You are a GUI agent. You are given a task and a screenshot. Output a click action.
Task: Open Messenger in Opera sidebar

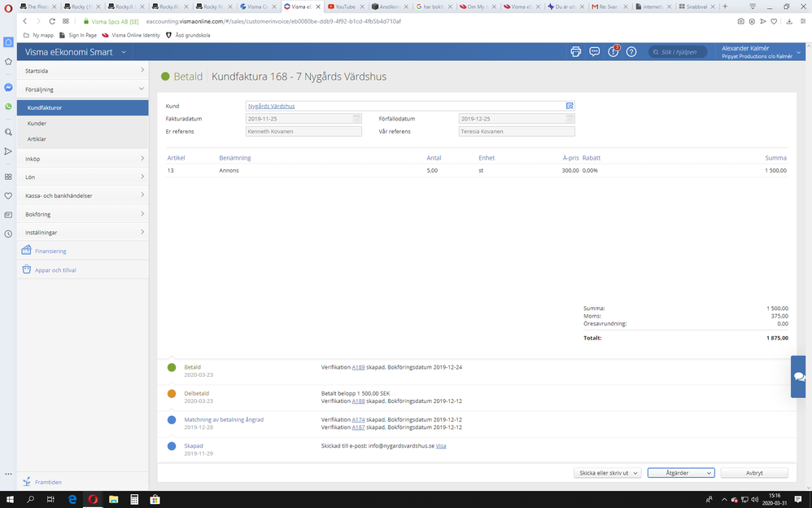(x=8, y=88)
